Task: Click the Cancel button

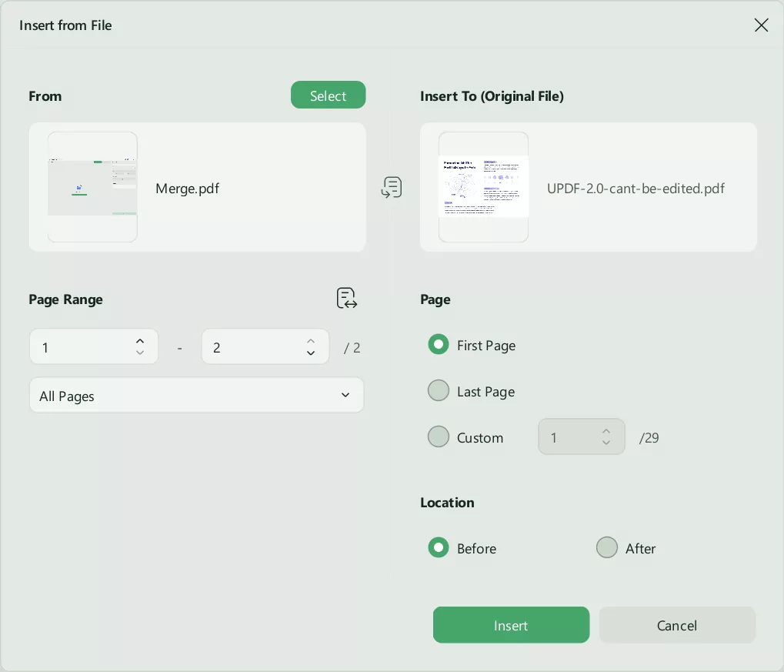Action: (676, 624)
